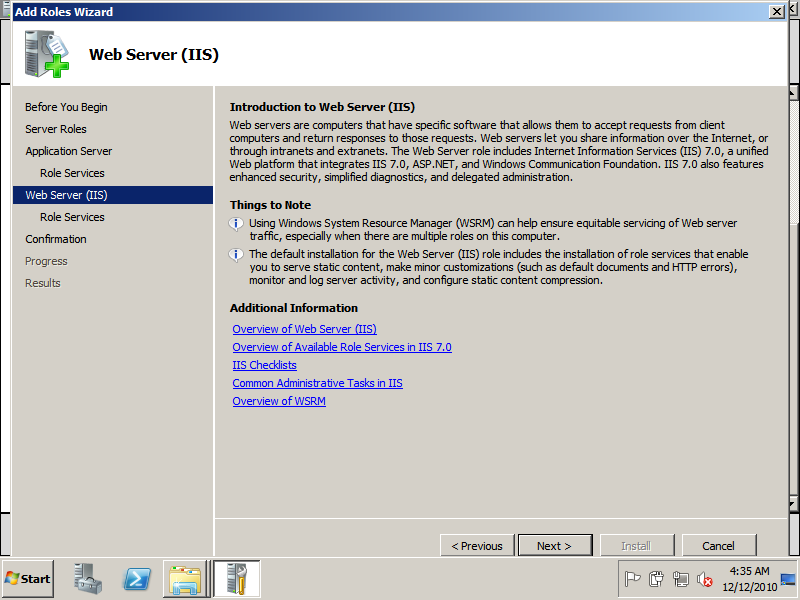Viewport: 800px width, 600px height.
Task: Open Common Administrative Tasks in IIS link
Action: (x=317, y=383)
